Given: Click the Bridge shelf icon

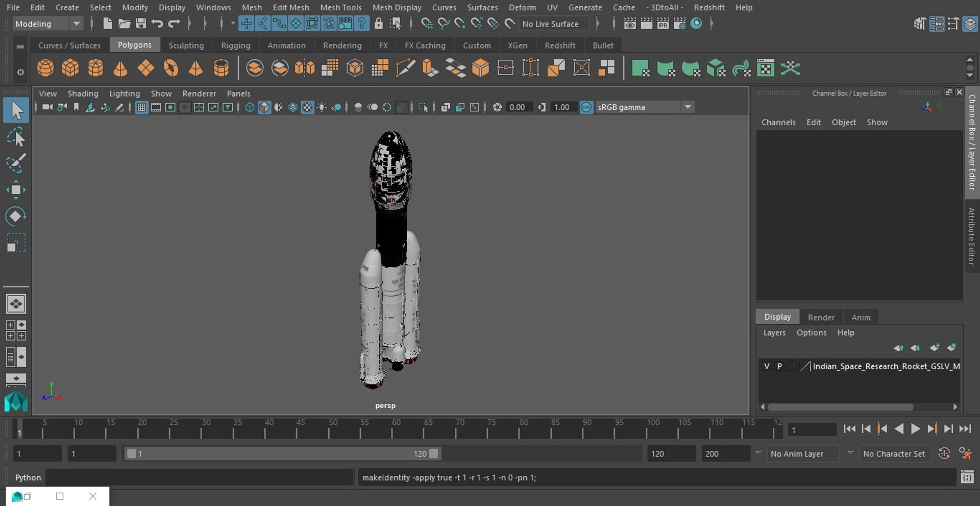Looking at the screenshot, I should point(455,68).
